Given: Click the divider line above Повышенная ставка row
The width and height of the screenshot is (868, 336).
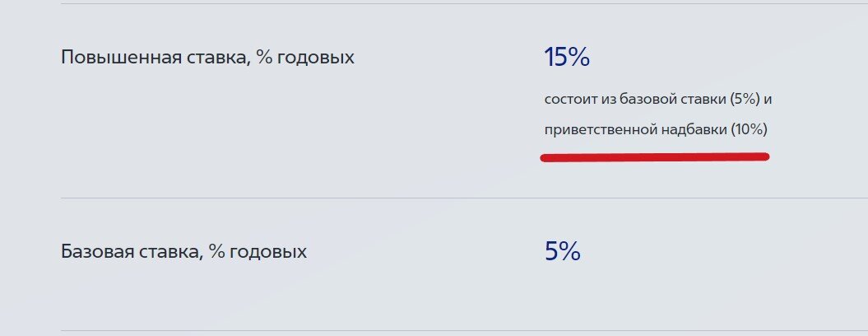Looking at the screenshot, I should (x=465, y=3).
